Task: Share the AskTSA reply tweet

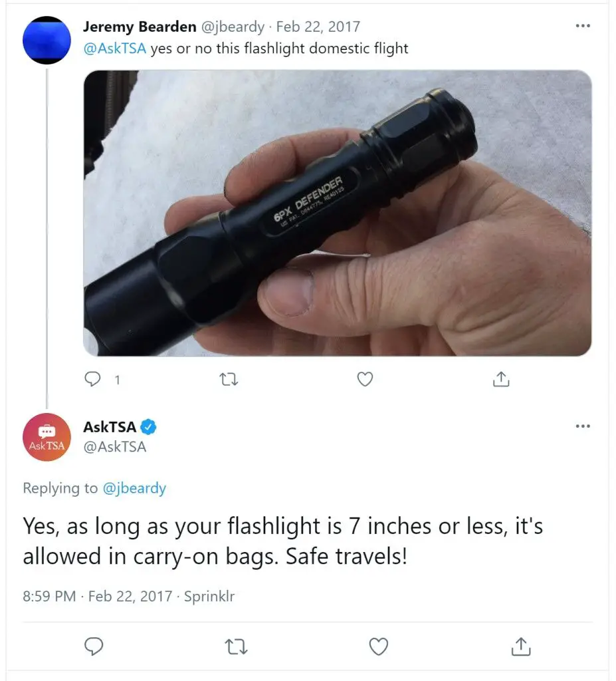Action: 521,646
